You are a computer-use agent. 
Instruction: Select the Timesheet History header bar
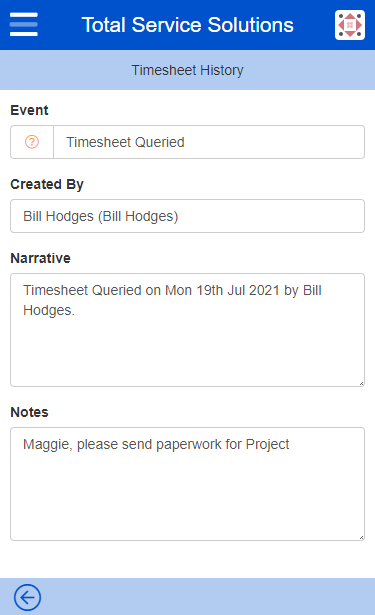click(x=188, y=70)
